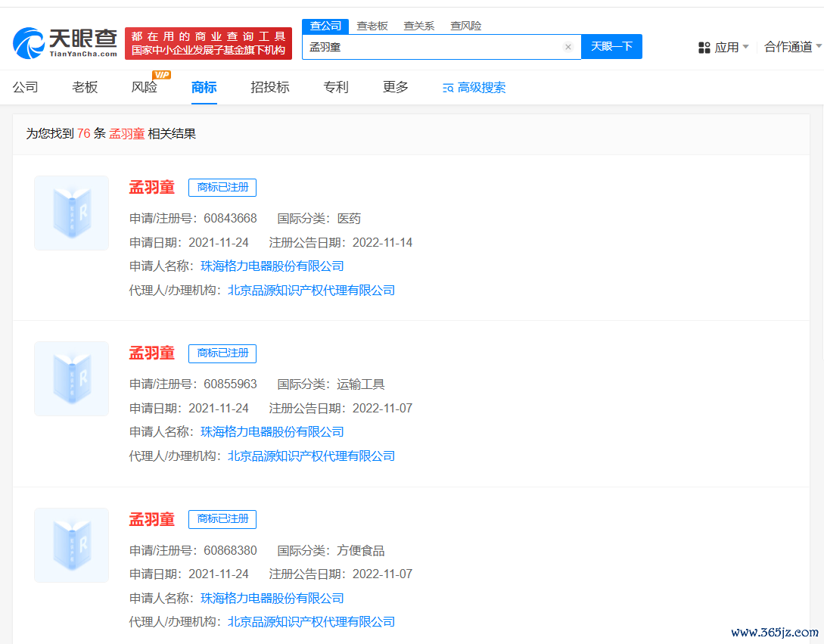Viewport: 824px width, 644px height.
Task: Open the 更多 tab menu
Action: [x=395, y=87]
